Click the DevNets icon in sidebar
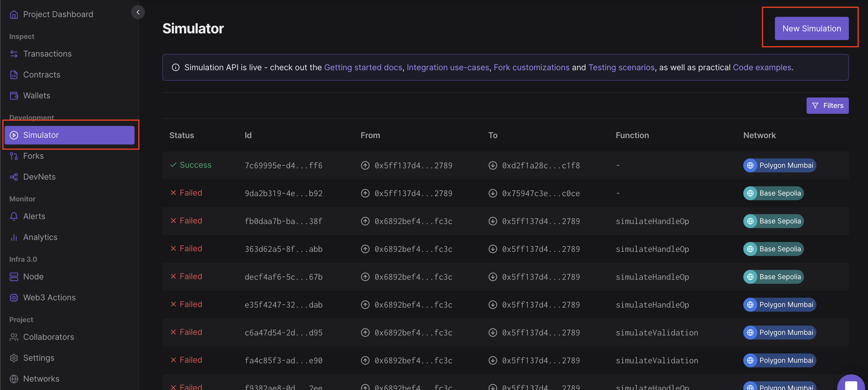 tap(14, 177)
